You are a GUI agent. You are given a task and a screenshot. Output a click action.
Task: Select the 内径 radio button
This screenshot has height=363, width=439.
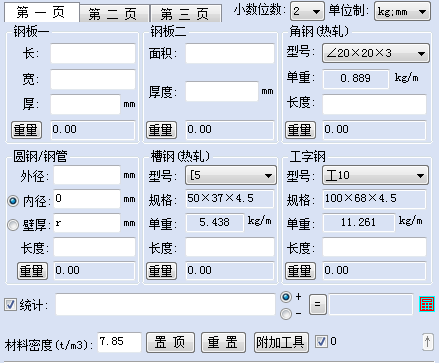[13, 201]
